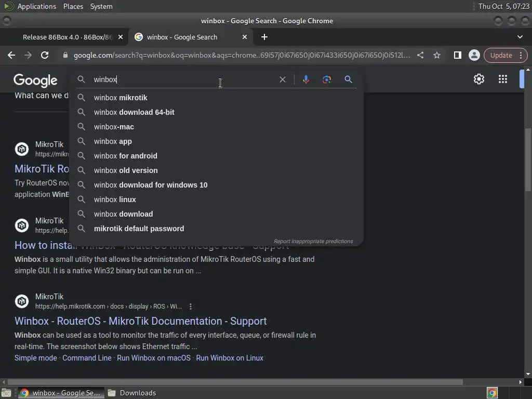Click the clock showing Thu Oct 5, 07:23

pyautogui.click(x=503, y=6)
